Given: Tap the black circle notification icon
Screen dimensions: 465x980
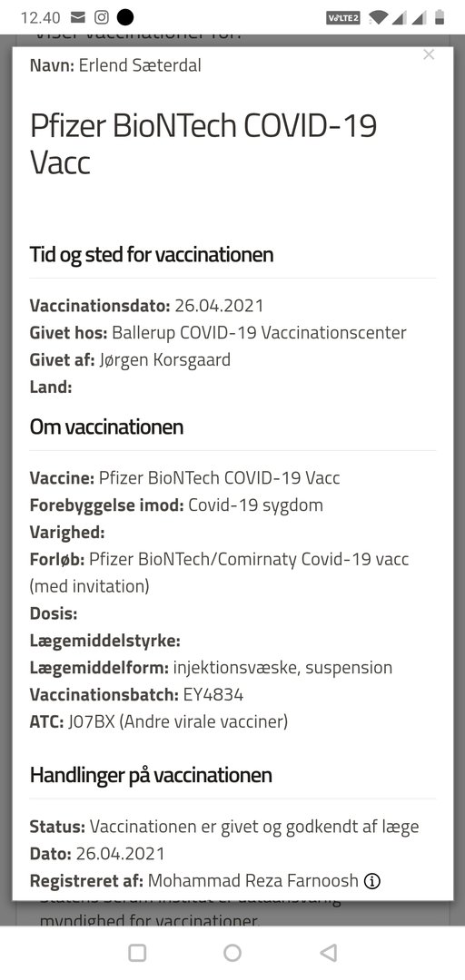Looking at the screenshot, I should [125, 17].
